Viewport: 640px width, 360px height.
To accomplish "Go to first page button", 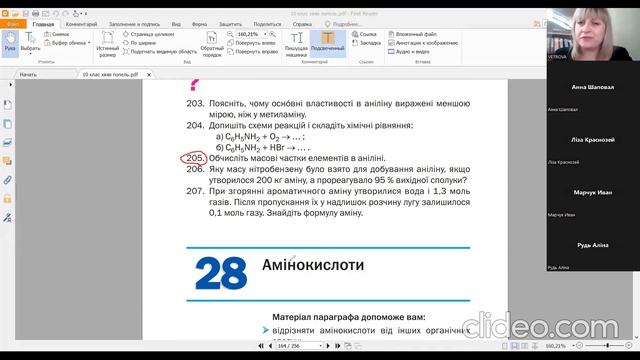I will tap(261, 346).
